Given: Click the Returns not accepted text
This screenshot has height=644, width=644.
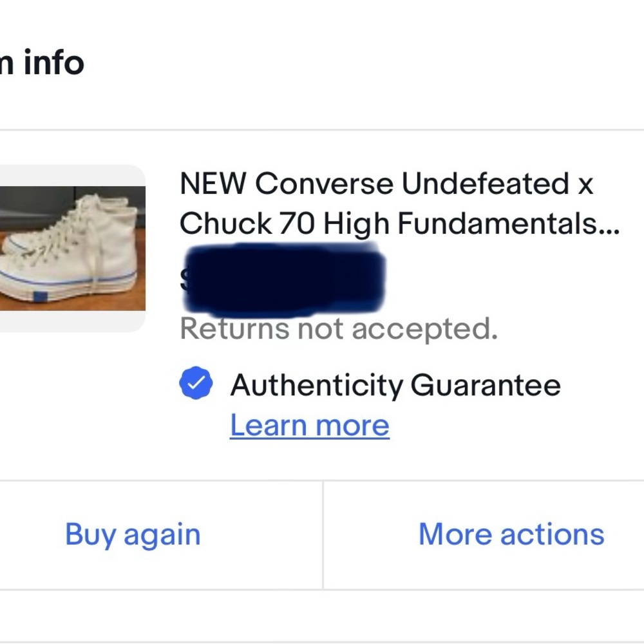Looking at the screenshot, I should click(339, 330).
